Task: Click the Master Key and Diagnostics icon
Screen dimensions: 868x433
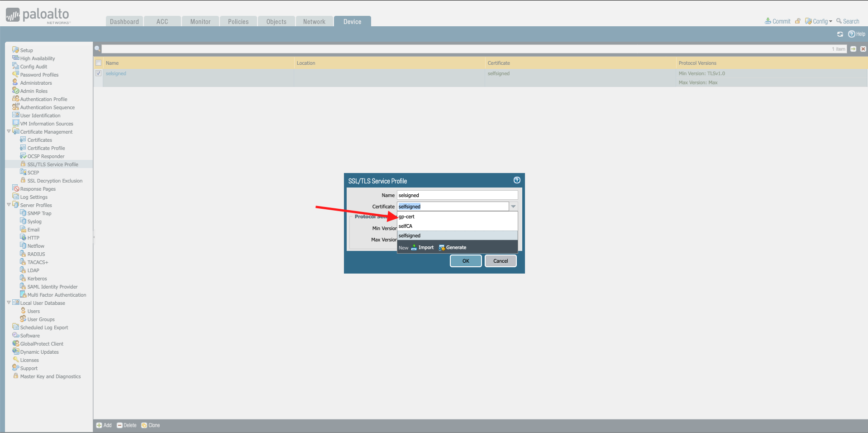Action: tap(15, 376)
